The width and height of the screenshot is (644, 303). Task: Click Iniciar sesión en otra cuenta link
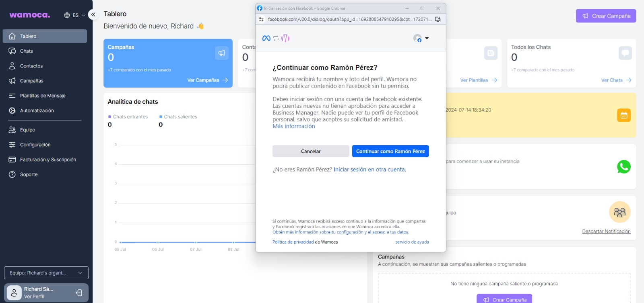pyautogui.click(x=369, y=170)
